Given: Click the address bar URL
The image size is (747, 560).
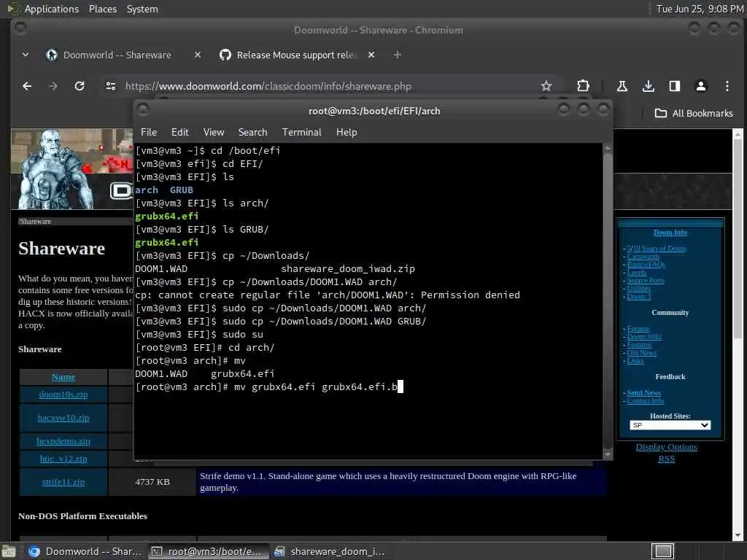Looking at the screenshot, I should 268,86.
